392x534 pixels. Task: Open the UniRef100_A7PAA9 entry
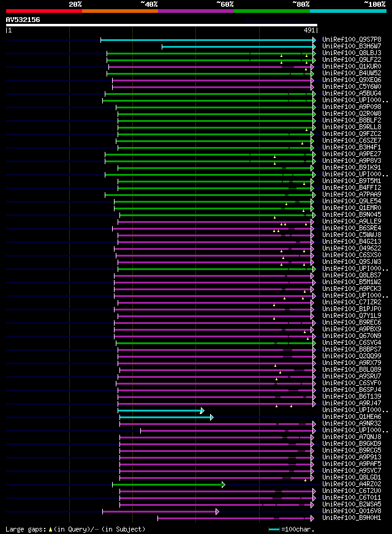coord(352,195)
